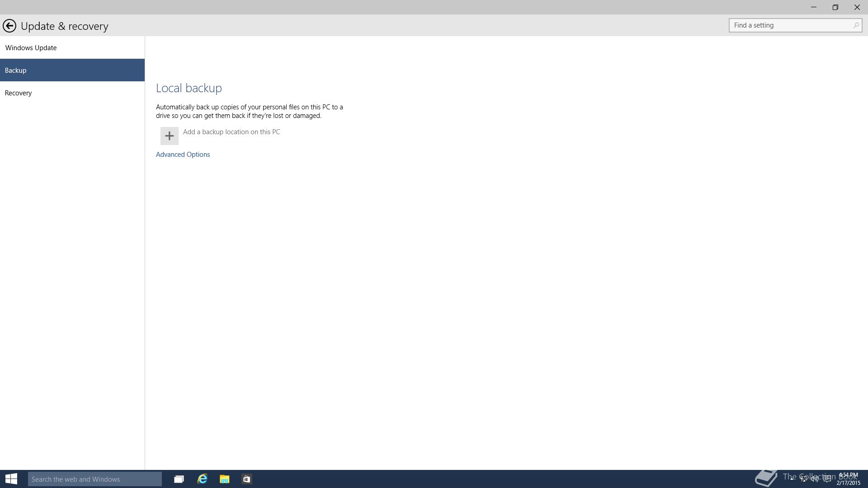Select the Windows Update section
Viewport: 868px width, 488px height.
pyautogui.click(x=72, y=47)
